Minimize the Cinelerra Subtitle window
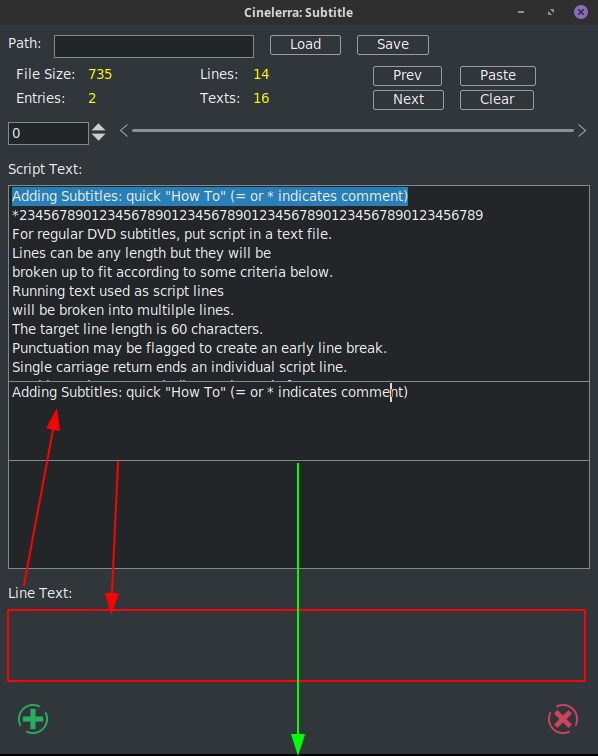This screenshot has height=756, width=598. (521, 12)
